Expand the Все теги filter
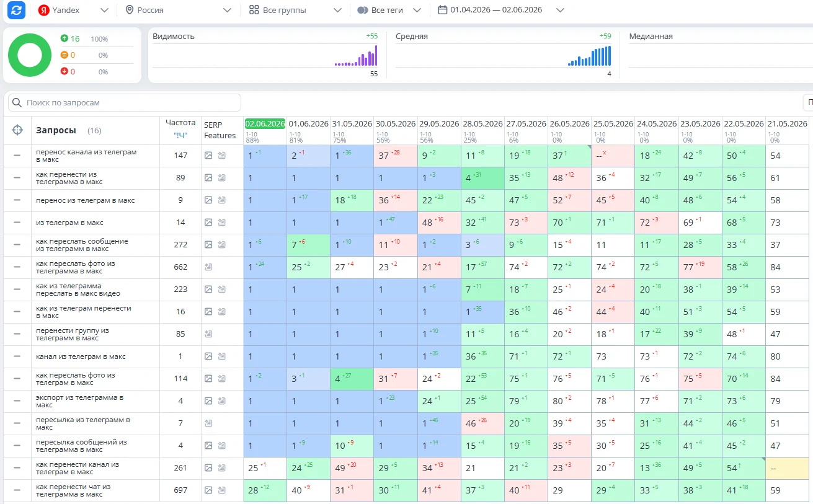The width and height of the screenshot is (813, 504). click(389, 10)
